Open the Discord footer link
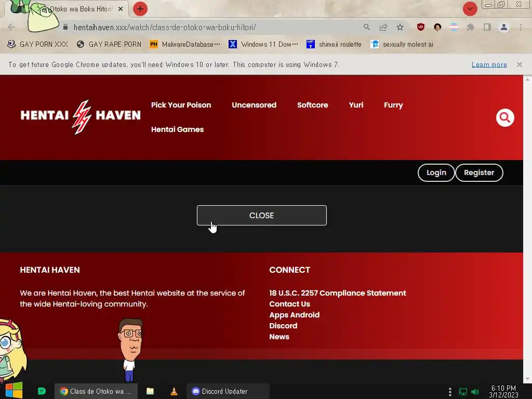532x399 pixels. (x=283, y=326)
